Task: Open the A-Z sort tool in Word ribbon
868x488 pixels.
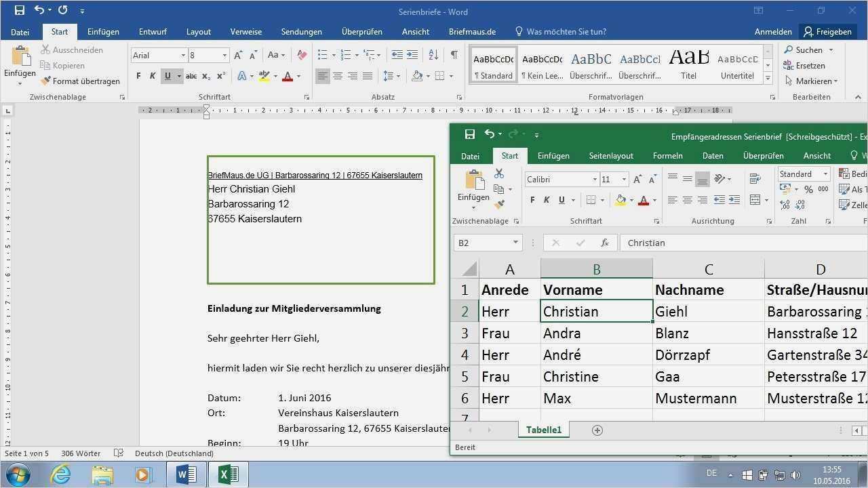Action: [433, 55]
